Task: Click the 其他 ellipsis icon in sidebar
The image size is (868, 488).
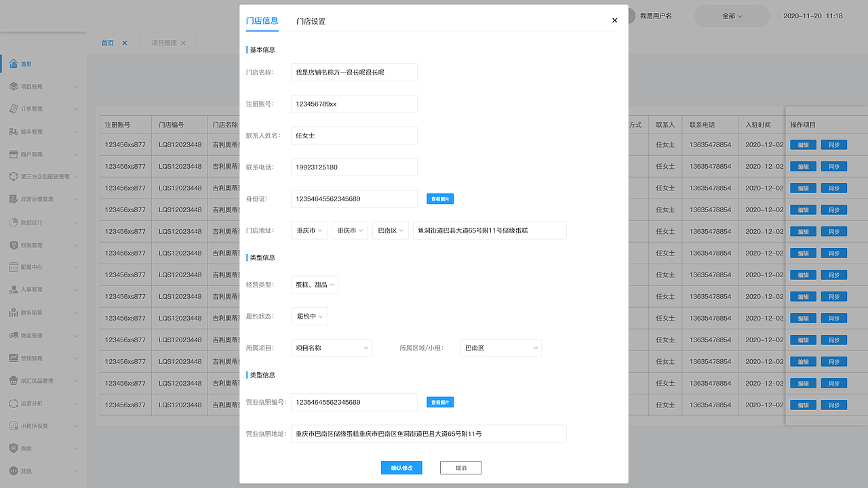Action: point(14,471)
